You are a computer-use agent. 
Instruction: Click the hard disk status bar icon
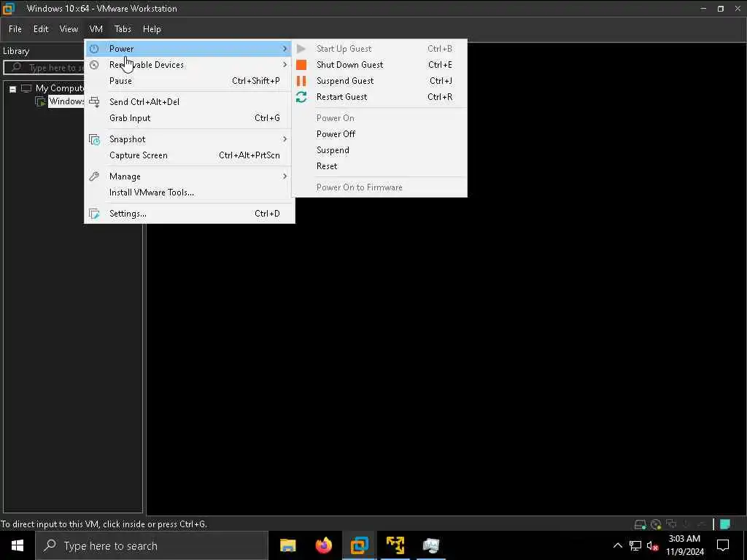point(640,524)
